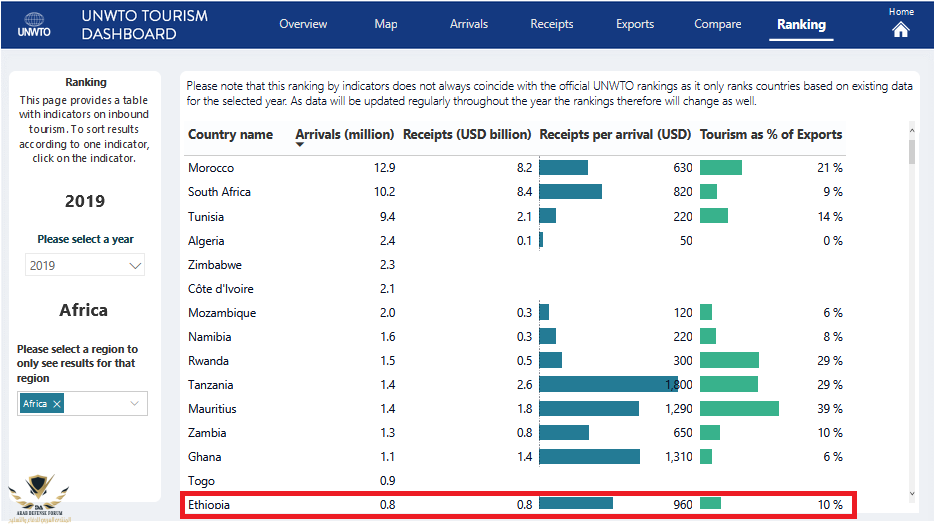
Task: Open the Exports tab
Action: pos(635,24)
